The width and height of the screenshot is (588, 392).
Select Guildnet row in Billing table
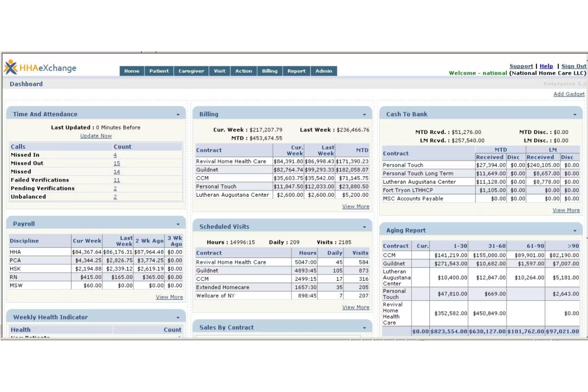click(x=282, y=170)
